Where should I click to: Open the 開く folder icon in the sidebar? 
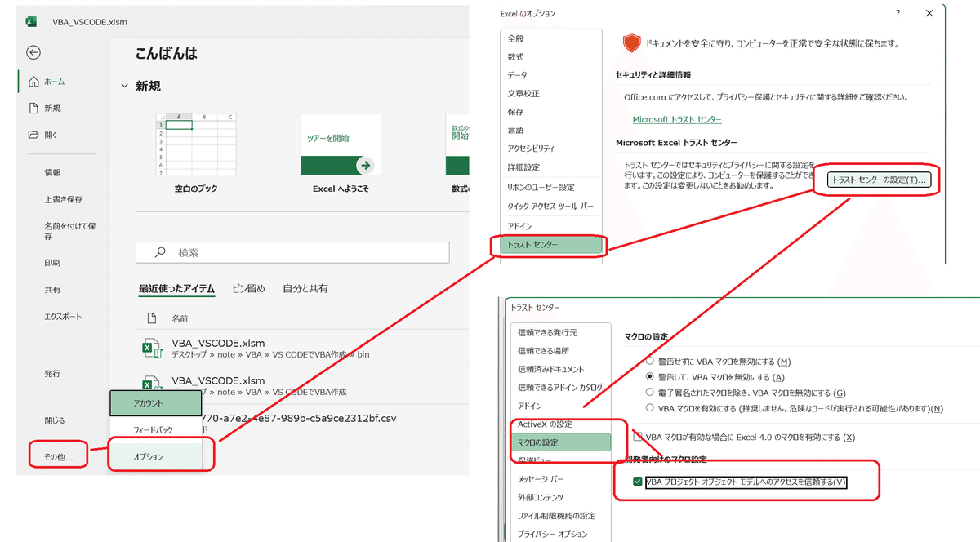tap(34, 135)
